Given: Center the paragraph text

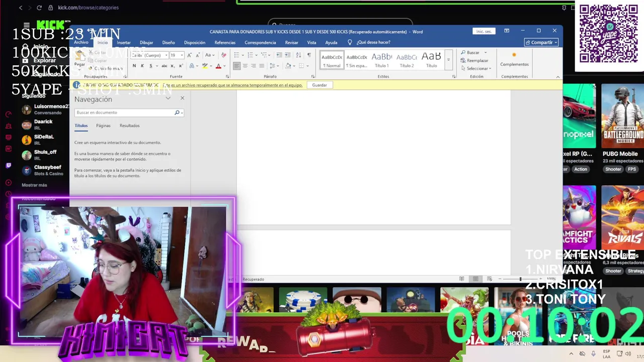Looking at the screenshot, I should (x=245, y=66).
